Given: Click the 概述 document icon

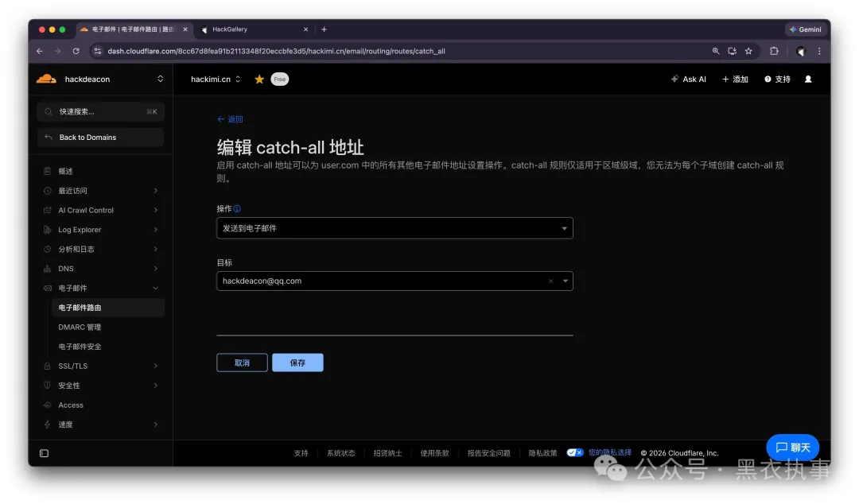Looking at the screenshot, I should click(47, 172).
